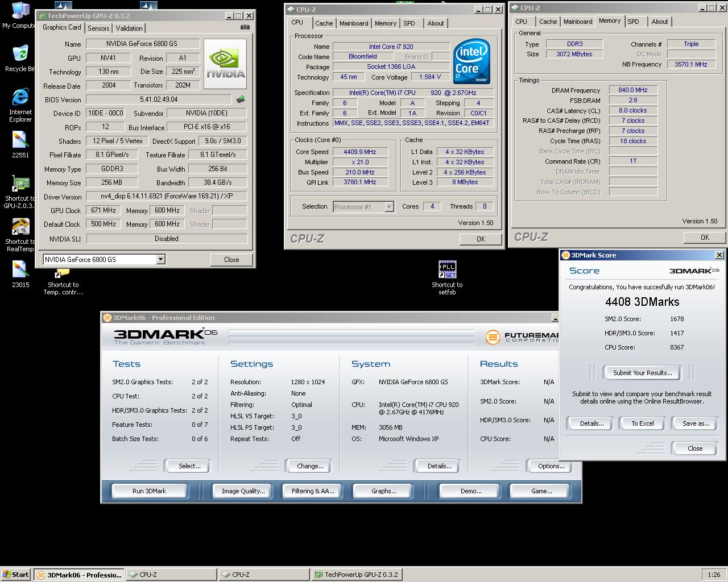Select the 22551 image file icon
The image size is (728, 582).
click(x=20, y=145)
